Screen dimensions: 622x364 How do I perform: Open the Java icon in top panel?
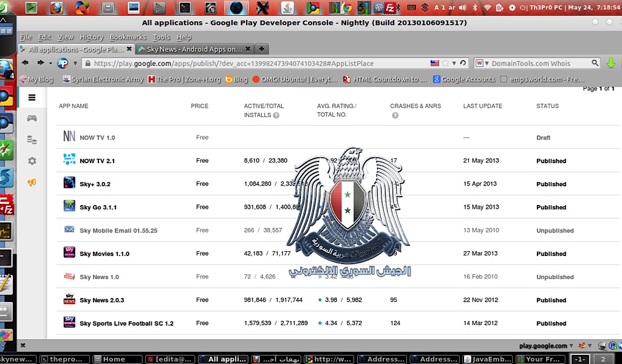click(x=287, y=7)
